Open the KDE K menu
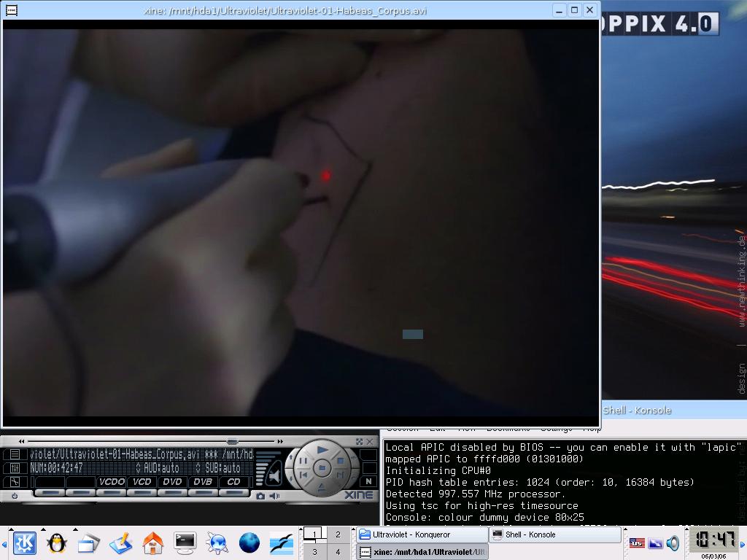Image resolution: width=747 pixels, height=560 pixels. (24, 542)
